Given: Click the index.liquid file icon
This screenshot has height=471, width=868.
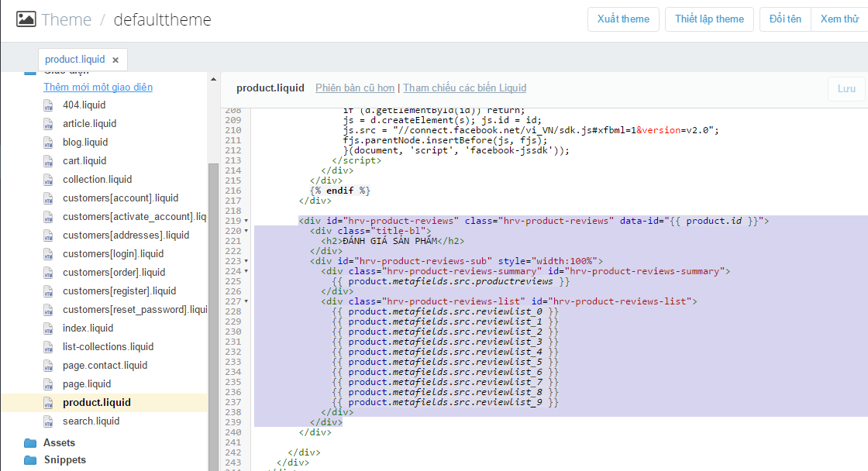Looking at the screenshot, I should coord(49,328).
